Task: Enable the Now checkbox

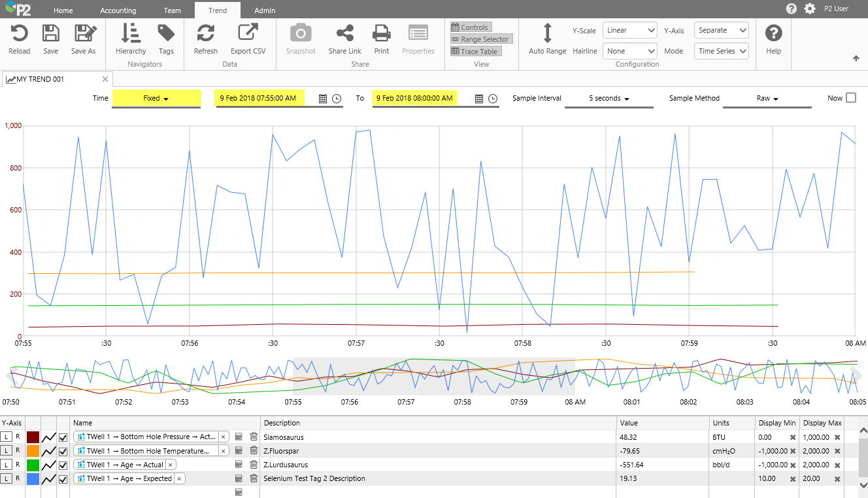Action: tap(850, 98)
